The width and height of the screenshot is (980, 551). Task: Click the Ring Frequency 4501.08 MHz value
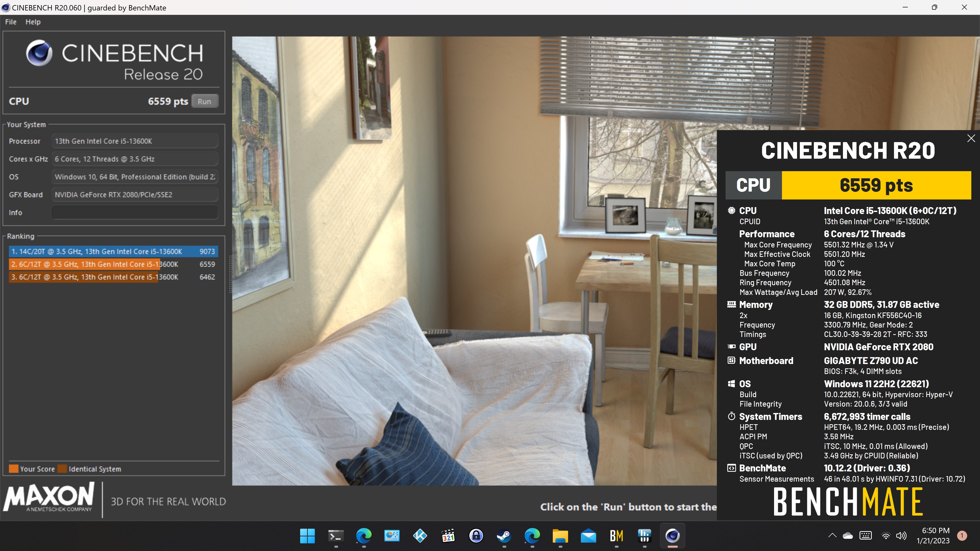(844, 282)
